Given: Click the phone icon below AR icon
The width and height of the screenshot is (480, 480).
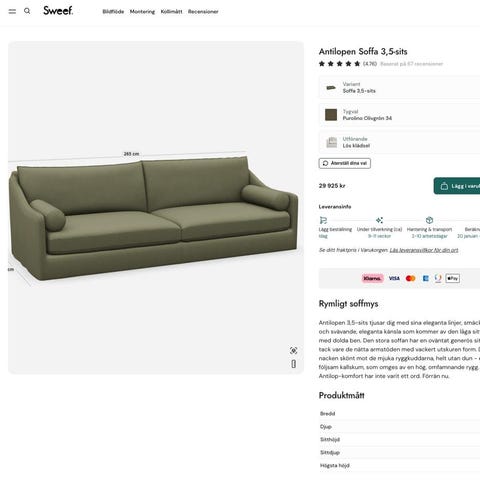Looking at the screenshot, I should pyautogui.click(x=293, y=364).
